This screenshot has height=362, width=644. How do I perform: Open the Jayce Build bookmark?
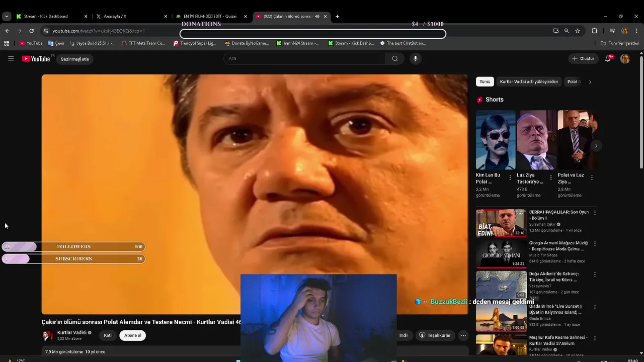[x=93, y=43]
